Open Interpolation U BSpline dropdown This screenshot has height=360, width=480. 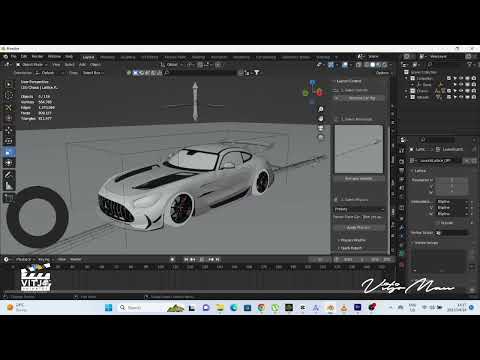[453, 202]
